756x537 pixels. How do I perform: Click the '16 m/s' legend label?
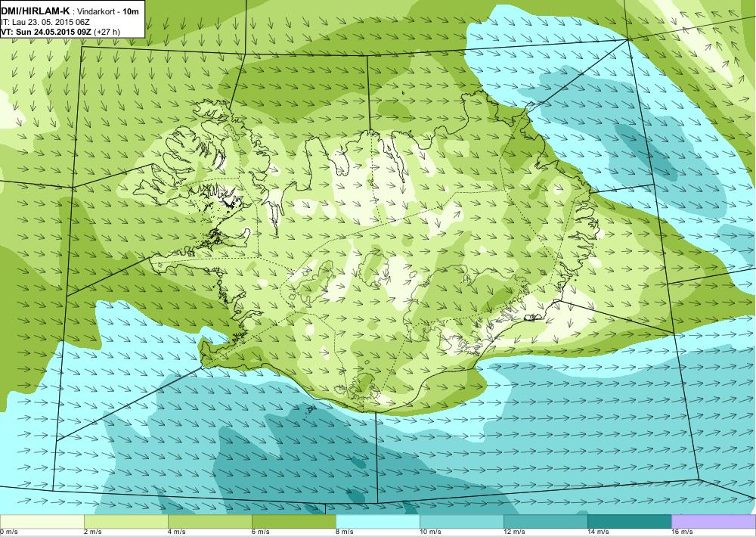click(x=682, y=532)
